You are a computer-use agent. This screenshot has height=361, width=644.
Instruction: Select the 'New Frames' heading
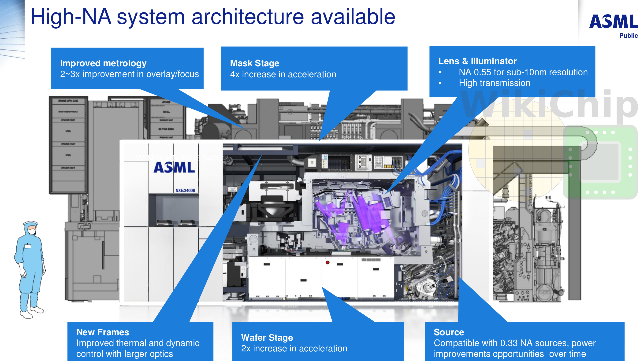(103, 332)
